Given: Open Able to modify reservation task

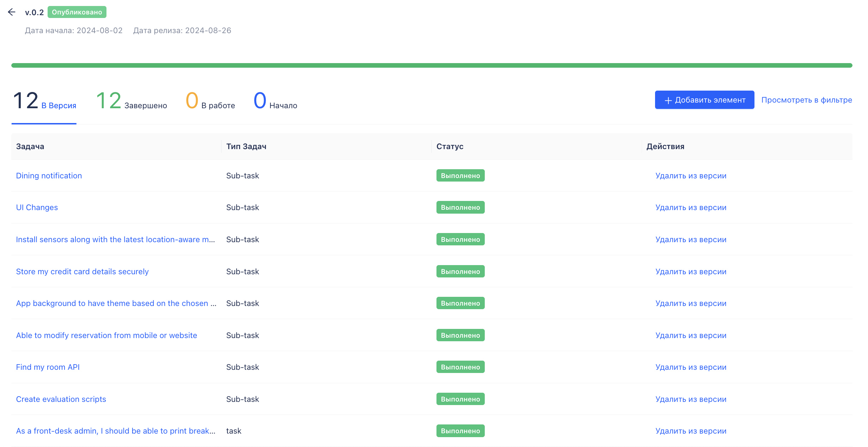Looking at the screenshot, I should [x=106, y=335].
